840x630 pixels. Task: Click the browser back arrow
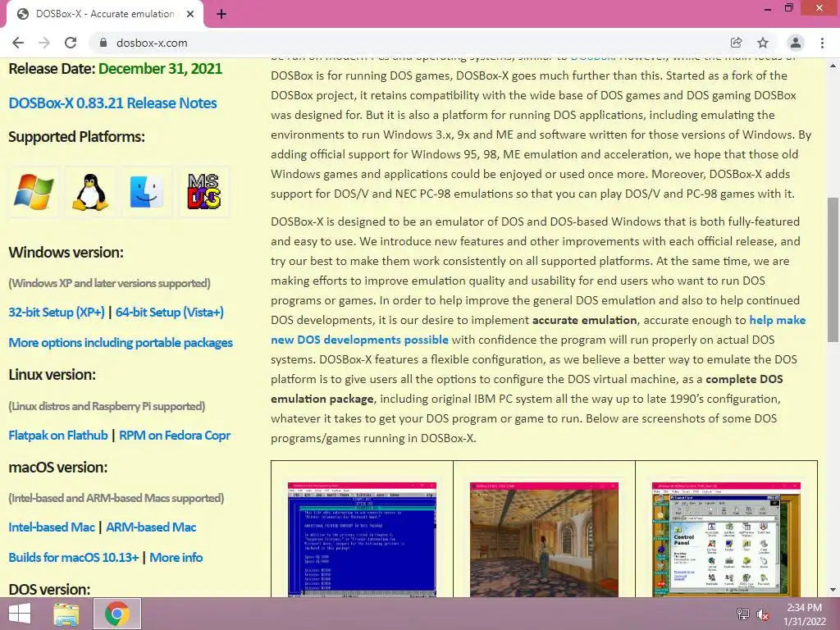click(x=18, y=43)
